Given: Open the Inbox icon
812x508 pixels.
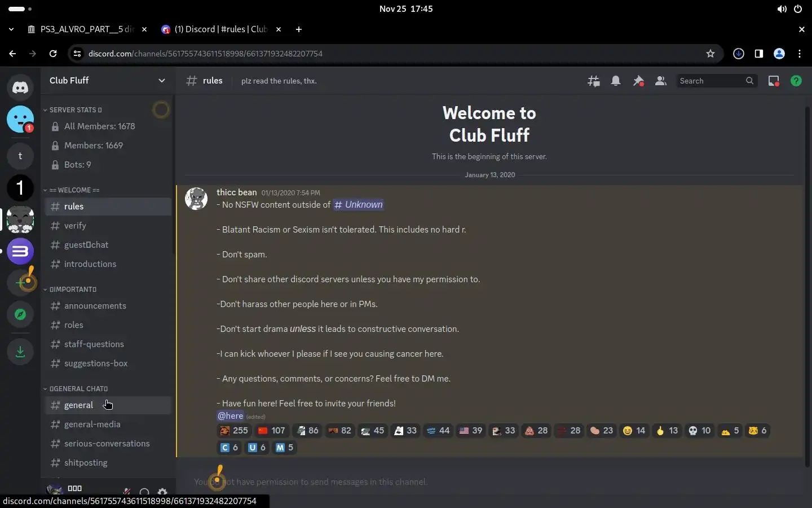Looking at the screenshot, I should (774, 81).
